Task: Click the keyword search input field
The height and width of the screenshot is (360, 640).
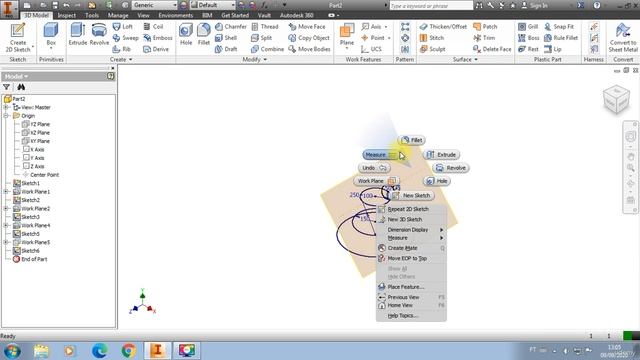Action: [x=431, y=6]
